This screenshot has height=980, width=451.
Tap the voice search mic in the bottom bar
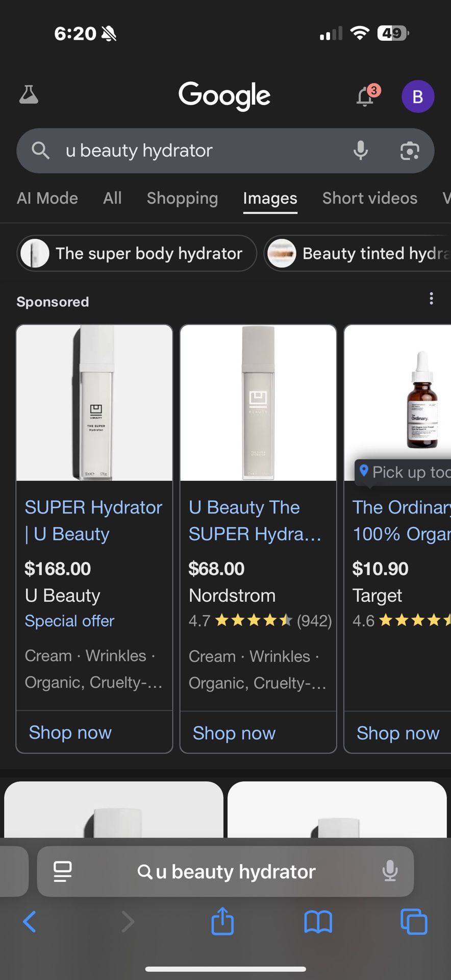390,871
